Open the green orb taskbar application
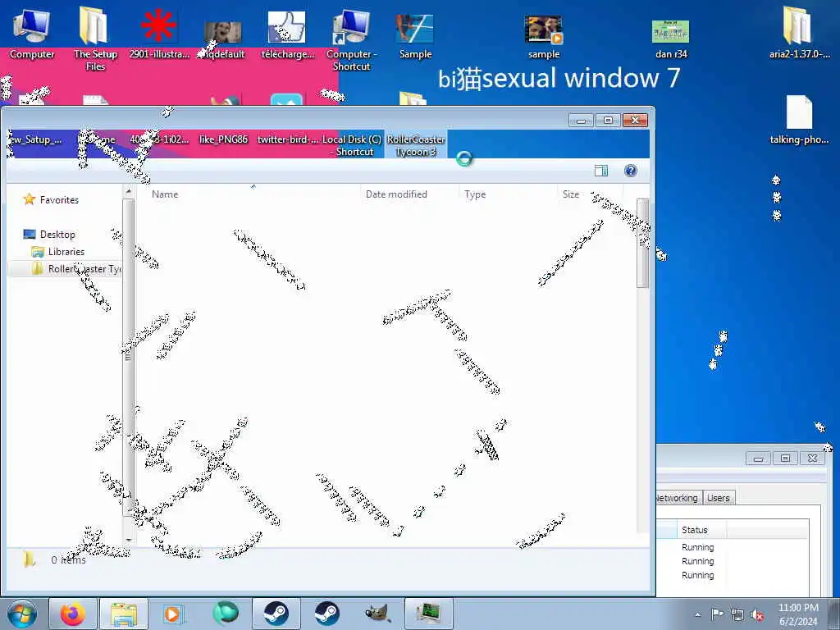Viewport: 840px width, 630px height. [x=225, y=614]
